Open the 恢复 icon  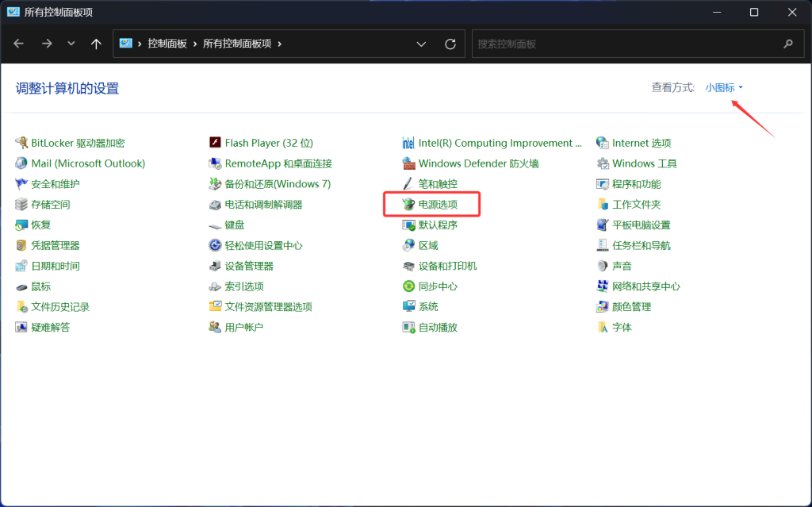pyautogui.click(x=21, y=225)
